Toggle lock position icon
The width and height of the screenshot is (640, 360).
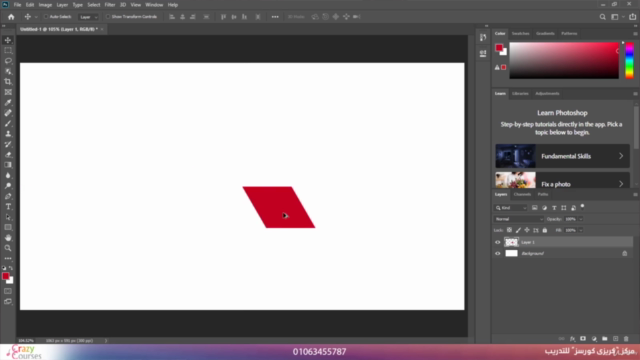pyautogui.click(x=527, y=230)
